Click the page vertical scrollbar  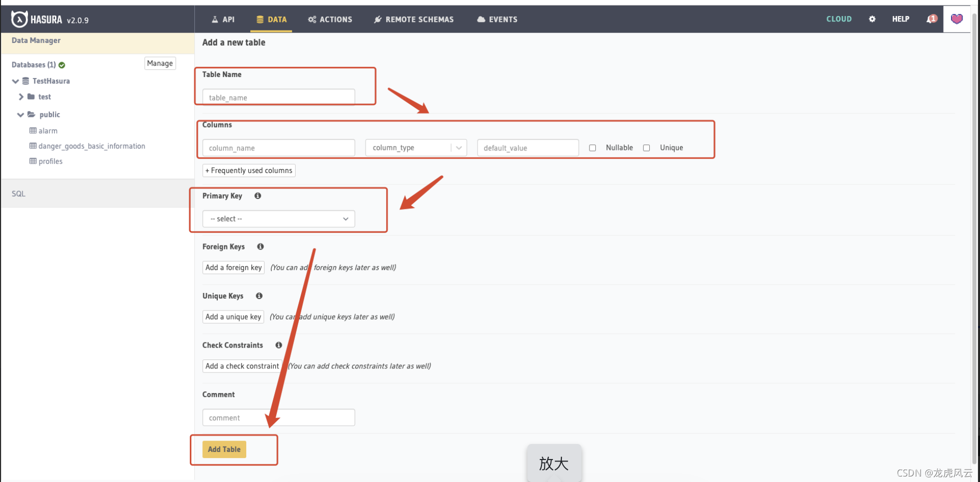974,240
